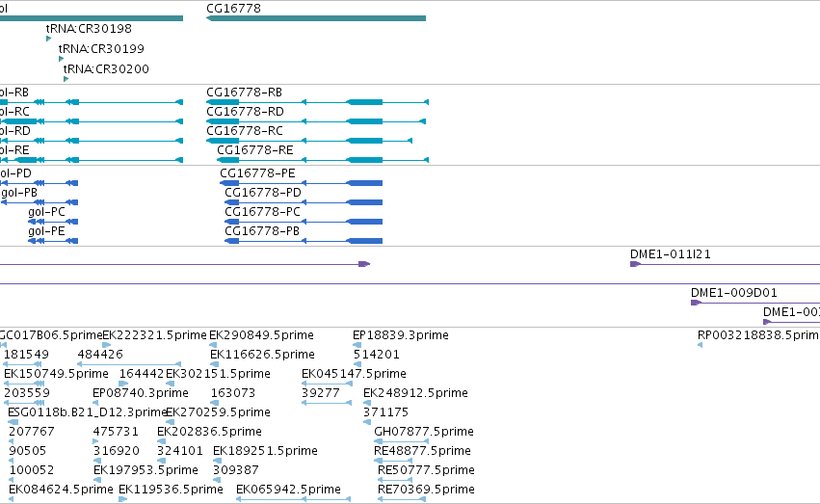Select the CG16778-RE transcript feature
The width and height of the screenshot is (820, 504).
click(x=323, y=160)
